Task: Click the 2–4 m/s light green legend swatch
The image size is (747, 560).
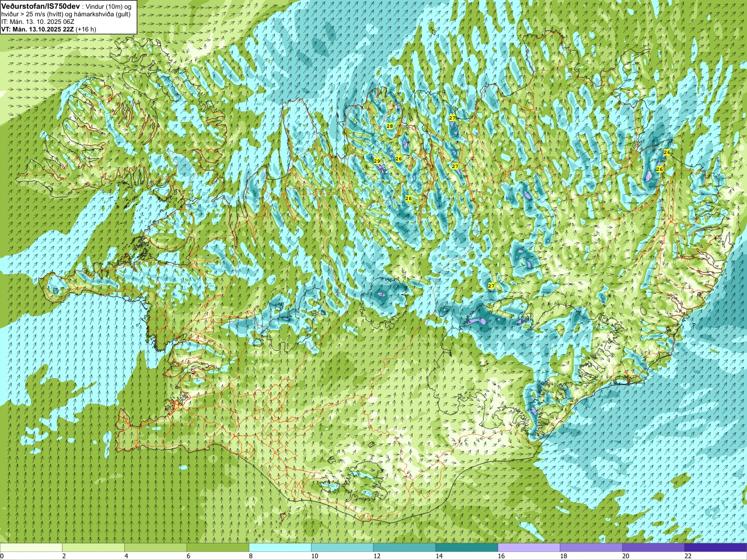Action: (93, 548)
